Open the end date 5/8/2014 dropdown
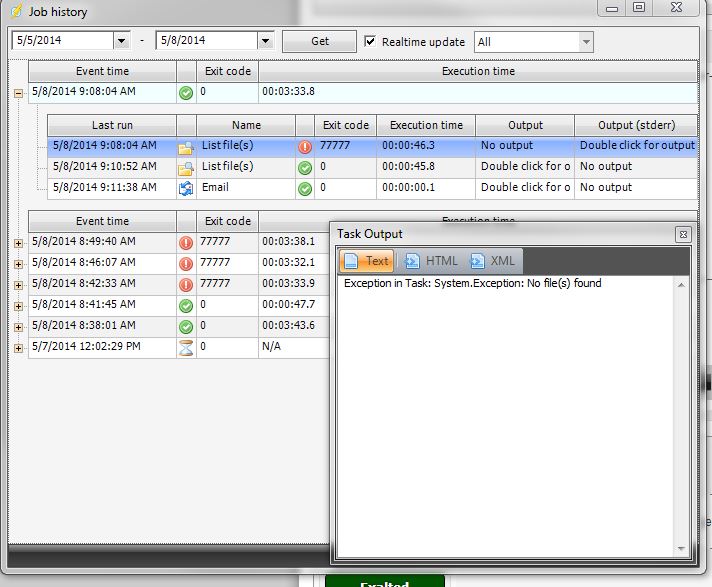This screenshot has width=712, height=587. (x=265, y=42)
